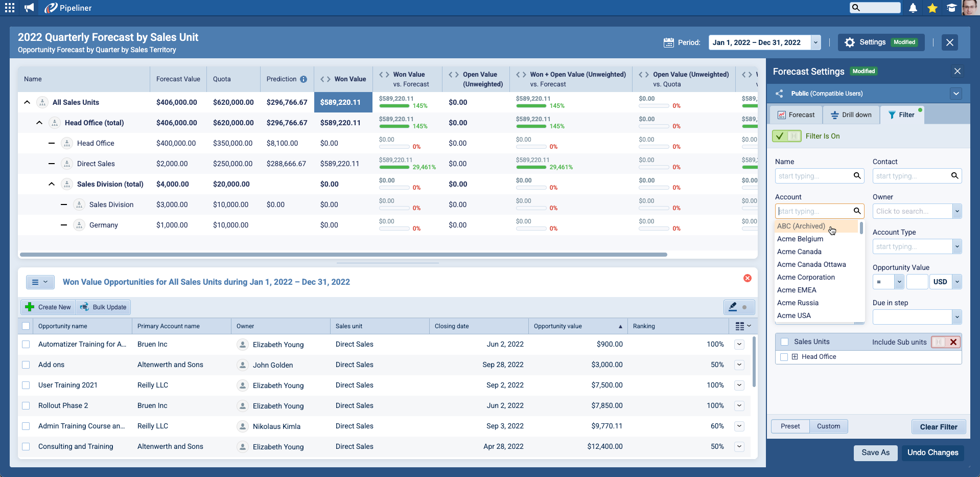Image resolution: width=980 pixels, height=477 pixels.
Task: Click the Prediction info icon
Action: [x=304, y=79]
